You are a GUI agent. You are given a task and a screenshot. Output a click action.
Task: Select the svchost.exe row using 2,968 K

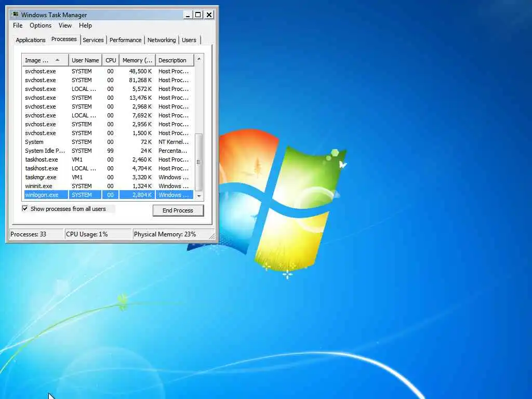109,107
